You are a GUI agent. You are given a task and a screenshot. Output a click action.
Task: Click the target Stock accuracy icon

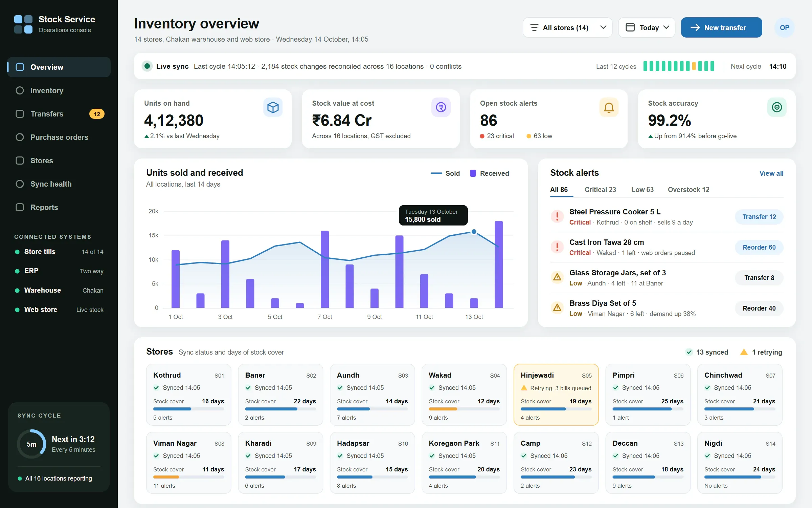776,107
